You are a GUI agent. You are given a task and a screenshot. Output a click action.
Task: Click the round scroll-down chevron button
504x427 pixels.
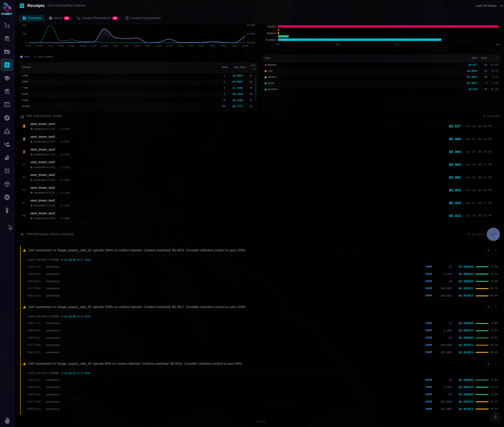coord(493,234)
